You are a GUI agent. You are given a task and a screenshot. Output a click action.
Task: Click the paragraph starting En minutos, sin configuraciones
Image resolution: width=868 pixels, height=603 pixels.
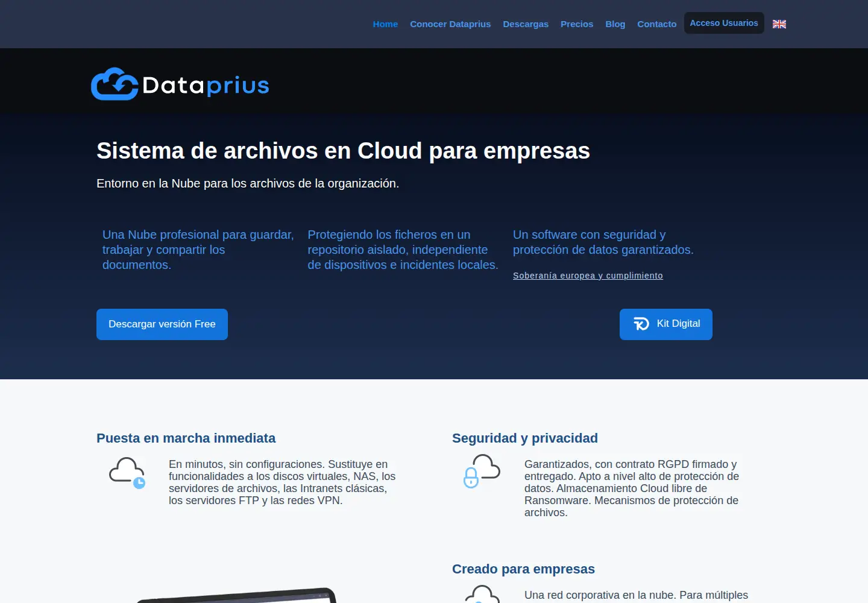pos(282,482)
